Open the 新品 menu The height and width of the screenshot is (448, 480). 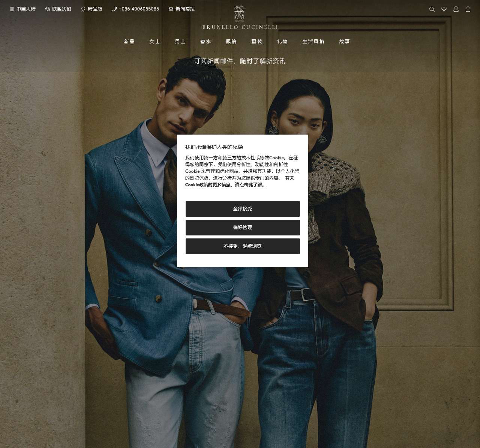129,42
